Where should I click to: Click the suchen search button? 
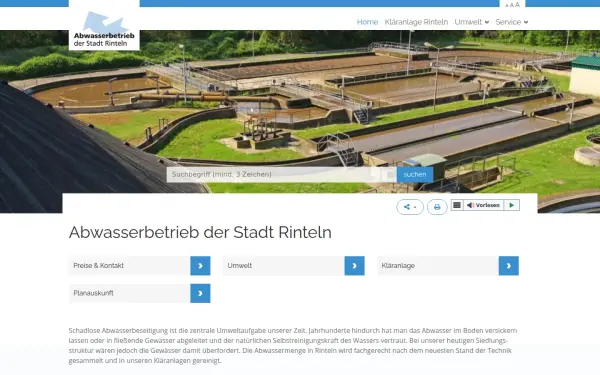(x=415, y=174)
